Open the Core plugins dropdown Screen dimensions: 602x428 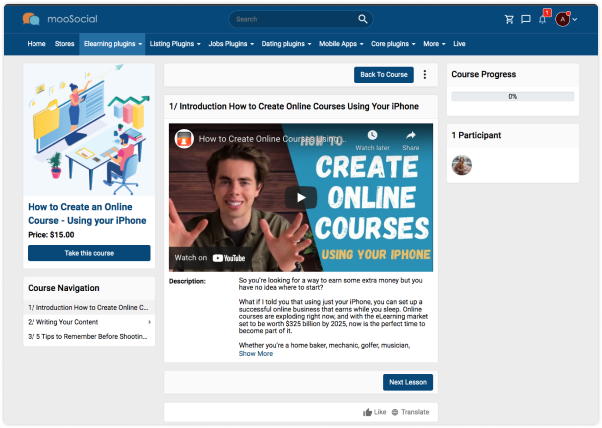point(393,44)
